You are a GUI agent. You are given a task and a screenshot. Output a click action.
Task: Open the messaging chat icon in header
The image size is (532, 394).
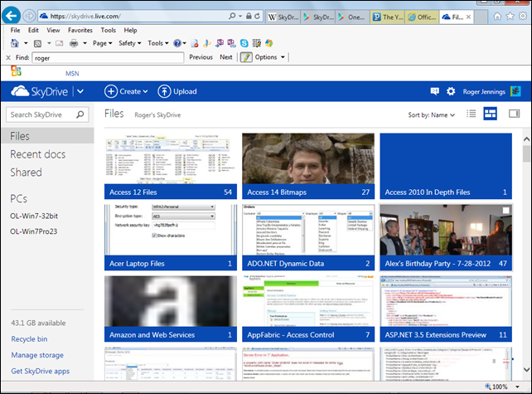(435, 91)
